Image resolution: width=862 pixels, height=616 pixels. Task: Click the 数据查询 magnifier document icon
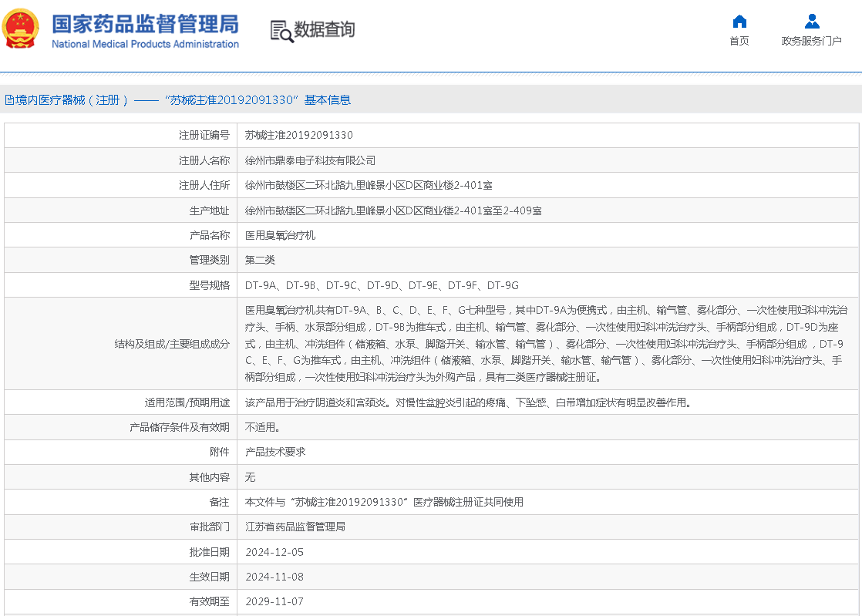click(281, 31)
